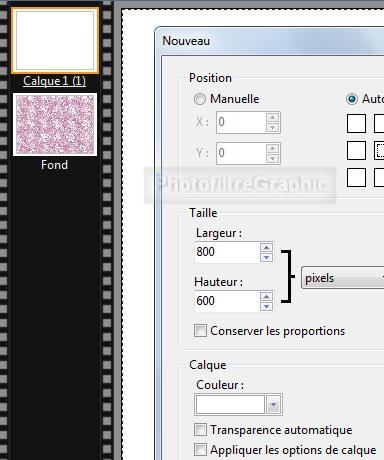This screenshot has height=460, width=384.
Task: Increase Largeur with up arrow
Action: (x=266, y=247)
